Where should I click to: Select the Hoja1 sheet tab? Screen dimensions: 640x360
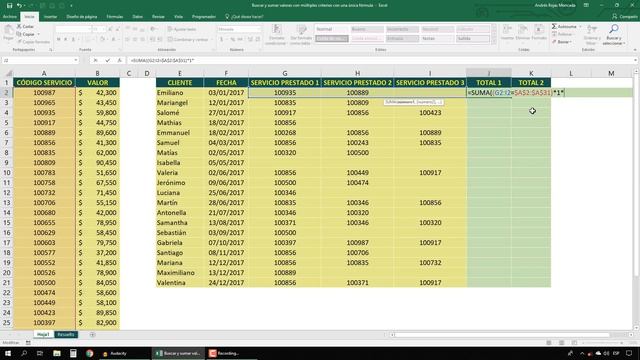point(43,335)
